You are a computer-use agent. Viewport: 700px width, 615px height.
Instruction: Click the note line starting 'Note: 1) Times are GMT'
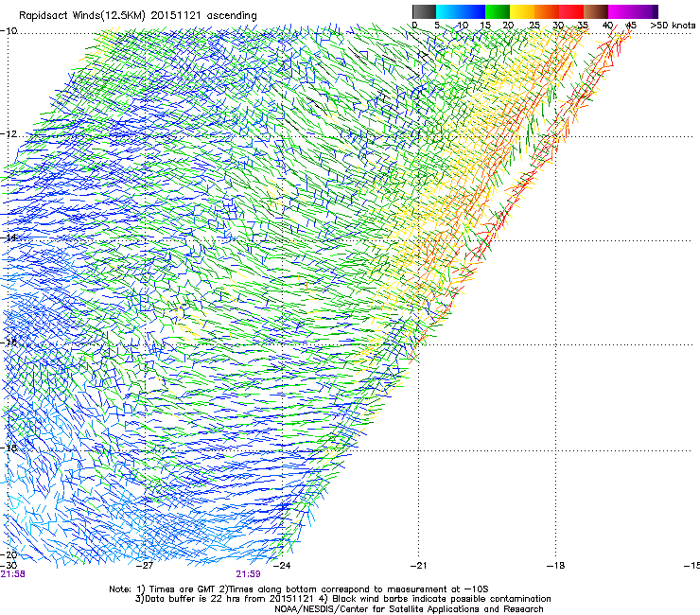coord(299,589)
